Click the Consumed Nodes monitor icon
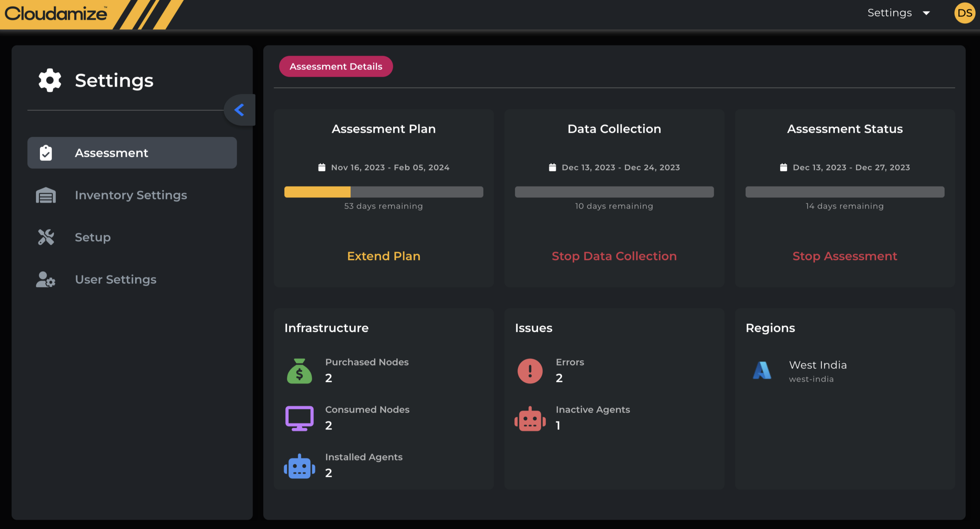The height and width of the screenshot is (529, 980). click(x=300, y=418)
